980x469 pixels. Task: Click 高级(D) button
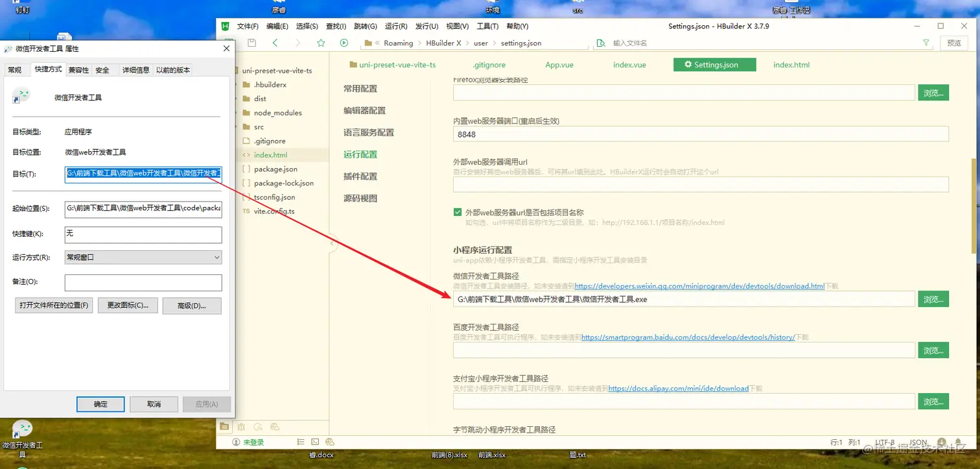[x=191, y=306]
